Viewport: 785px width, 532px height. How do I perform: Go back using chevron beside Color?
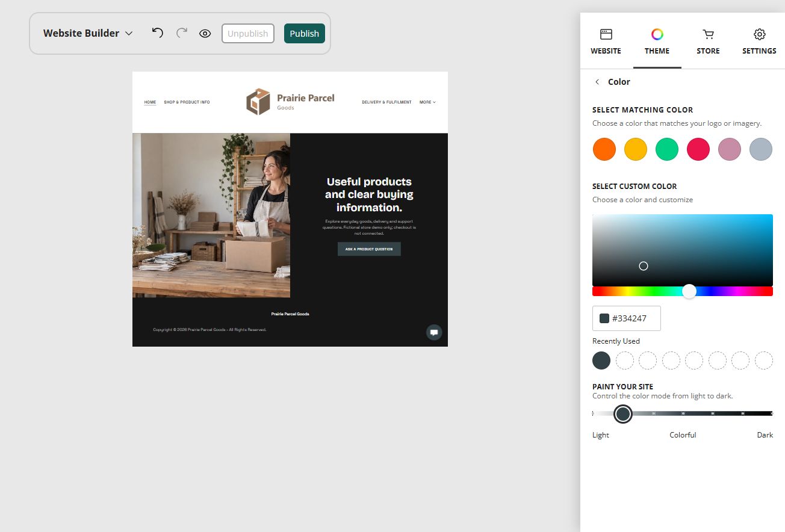pyautogui.click(x=597, y=82)
